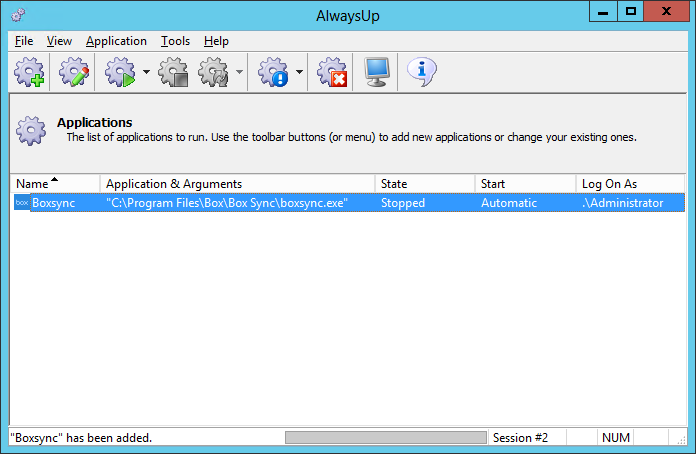Click the Automatic start cell
696x454 pixels.
point(509,203)
